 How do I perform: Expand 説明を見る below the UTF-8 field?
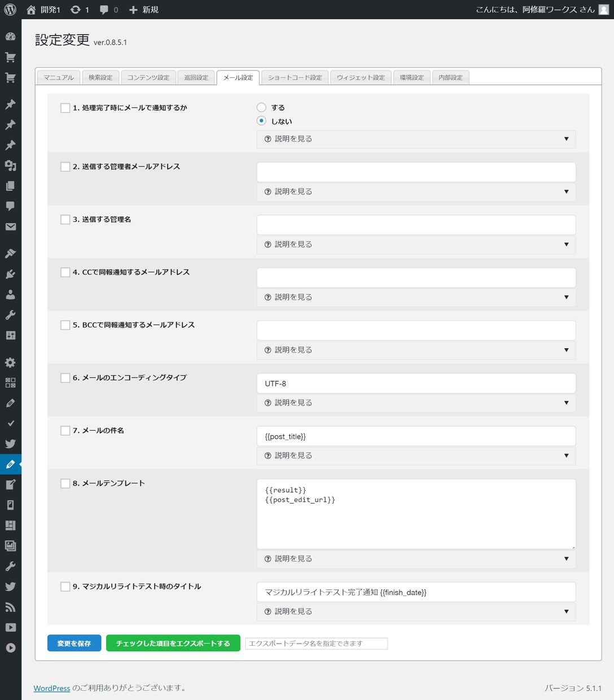416,403
